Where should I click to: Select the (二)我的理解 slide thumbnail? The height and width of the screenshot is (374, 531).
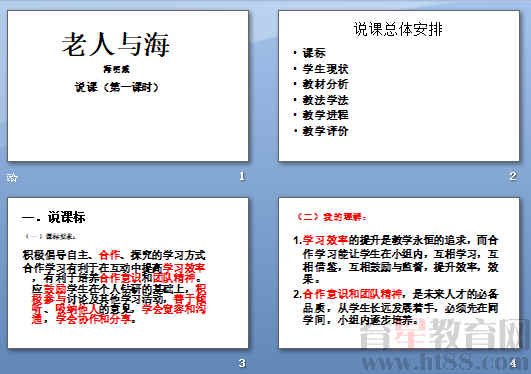[399, 273]
